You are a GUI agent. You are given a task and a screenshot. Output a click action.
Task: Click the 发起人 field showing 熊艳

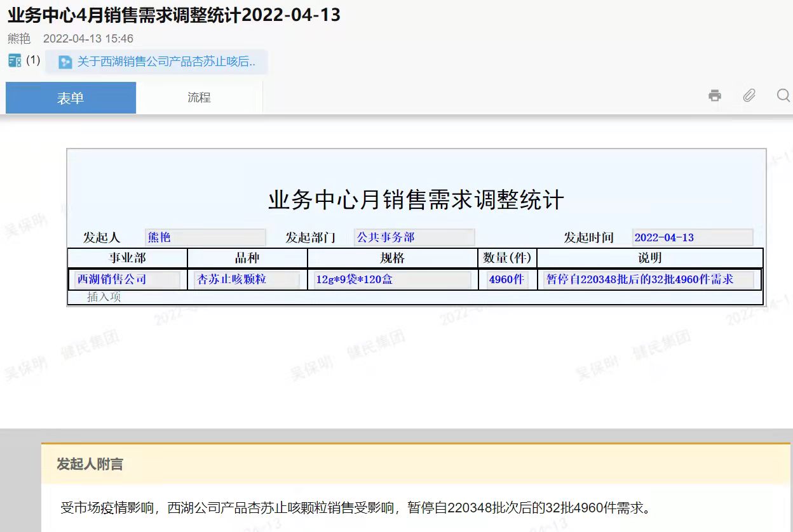click(x=205, y=237)
